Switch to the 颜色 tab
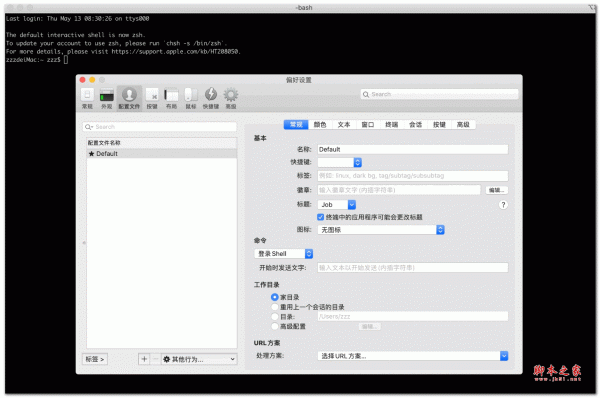This screenshot has width=600, height=398. 320,124
